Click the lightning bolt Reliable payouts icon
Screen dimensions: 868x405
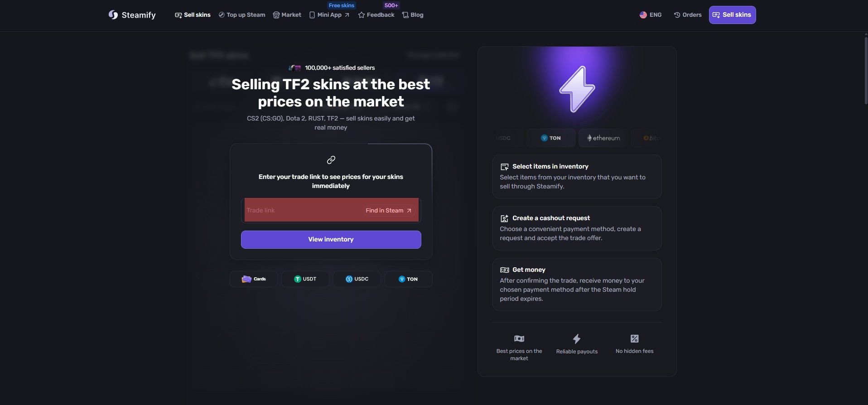(x=577, y=338)
